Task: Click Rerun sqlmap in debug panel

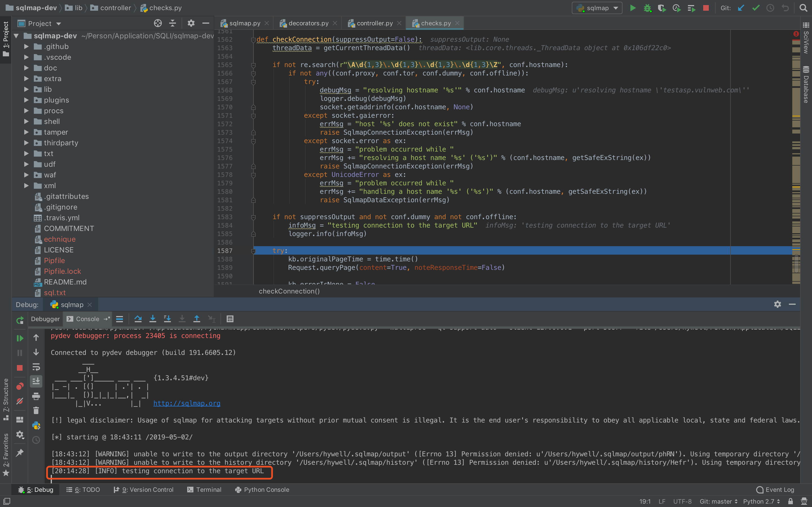Action: (20, 320)
